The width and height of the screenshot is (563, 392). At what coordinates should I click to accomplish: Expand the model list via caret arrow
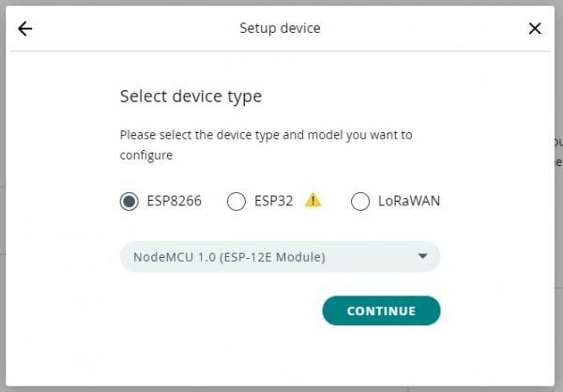coord(423,256)
